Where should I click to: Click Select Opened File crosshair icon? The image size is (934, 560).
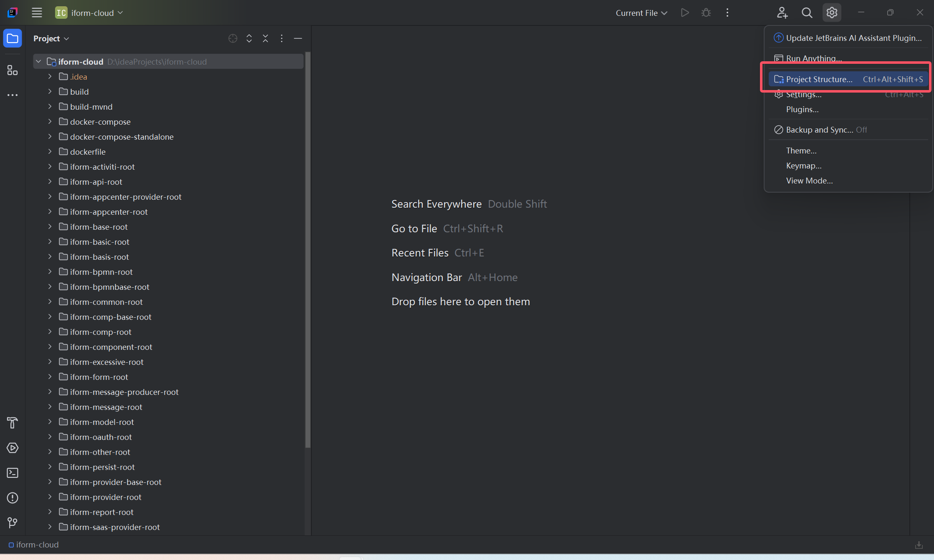(233, 38)
